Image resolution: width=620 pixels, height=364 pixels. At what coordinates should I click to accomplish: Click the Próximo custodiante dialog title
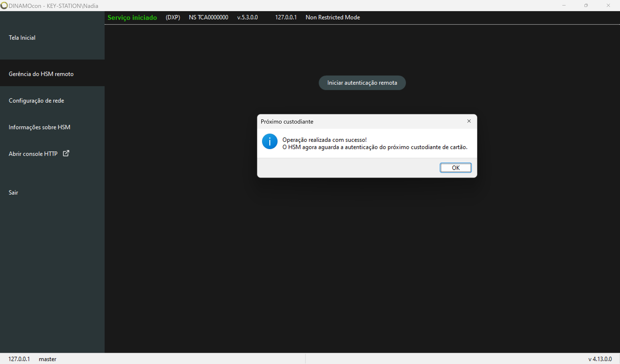(x=287, y=122)
